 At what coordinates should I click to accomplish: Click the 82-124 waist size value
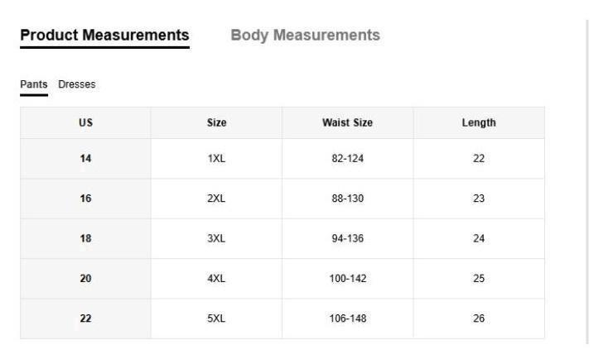(x=347, y=159)
